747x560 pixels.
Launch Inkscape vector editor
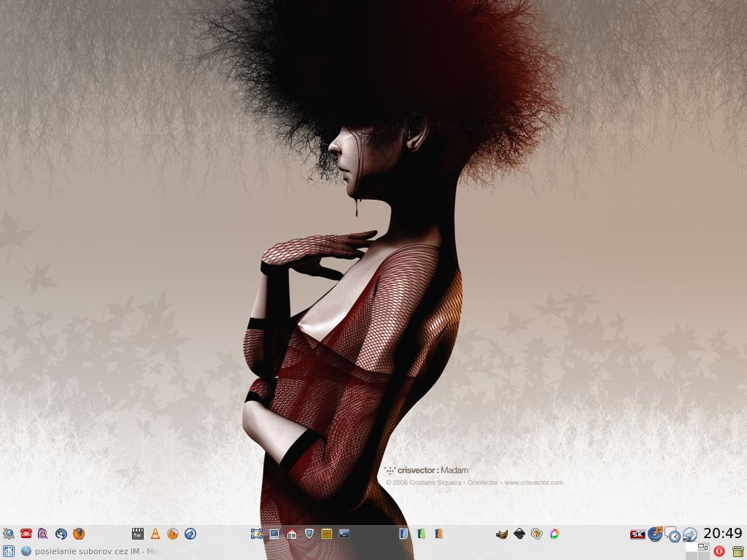[519, 534]
